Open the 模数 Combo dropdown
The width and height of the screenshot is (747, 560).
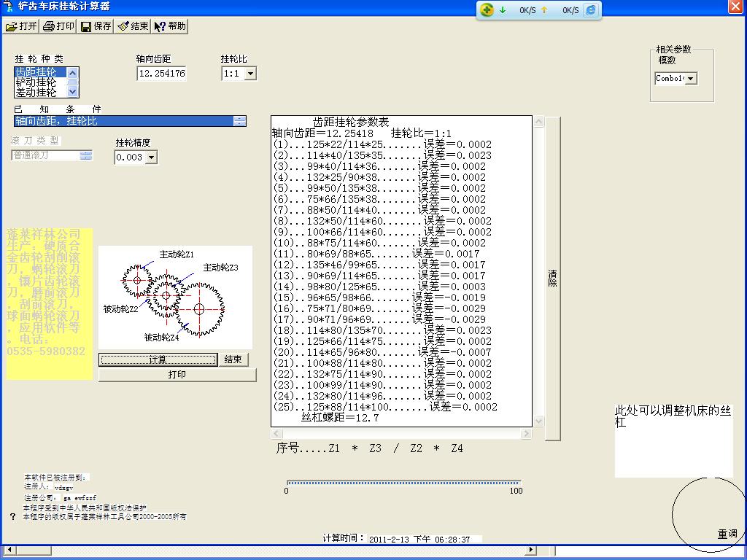click(692, 79)
